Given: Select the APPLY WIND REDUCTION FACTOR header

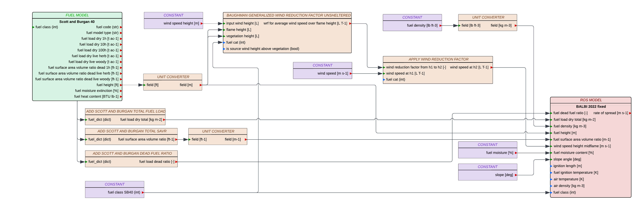Looking at the screenshot, I should (x=438, y=59).
